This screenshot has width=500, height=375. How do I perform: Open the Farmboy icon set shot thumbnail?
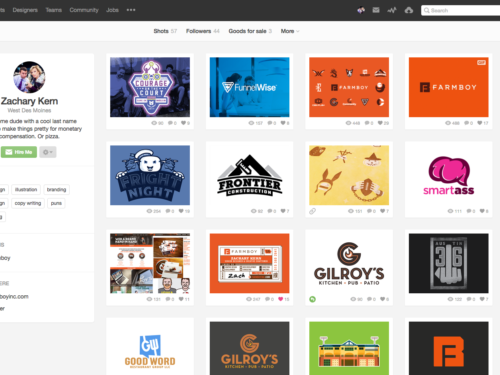point(349,87)
